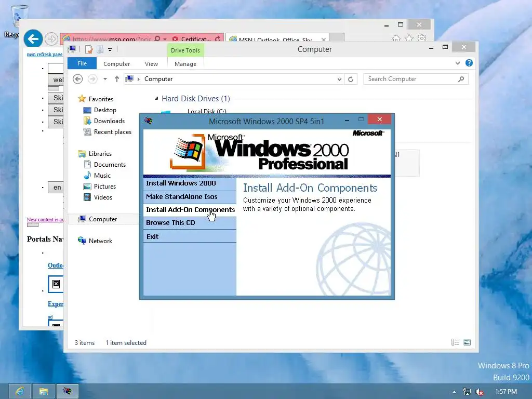Open Customize Quick Access Toolbar dropdown
This screenshot has height=399, width=532.
110,50
